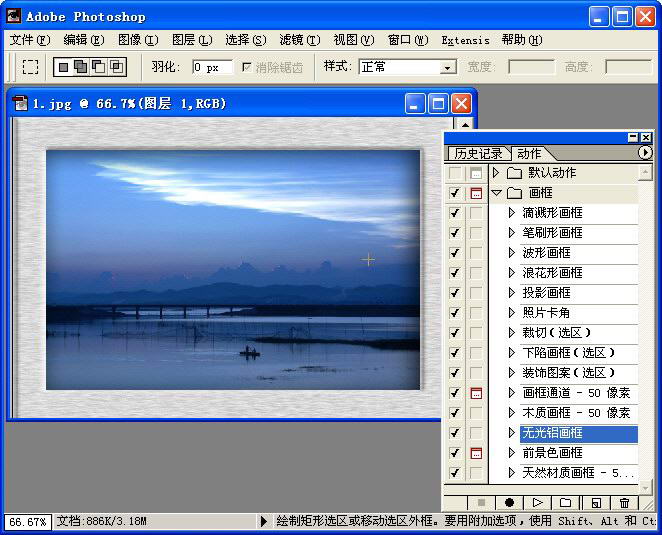Click the play action button
The height and width of the screenshot is (535, 662).
[x=537, y=503]
